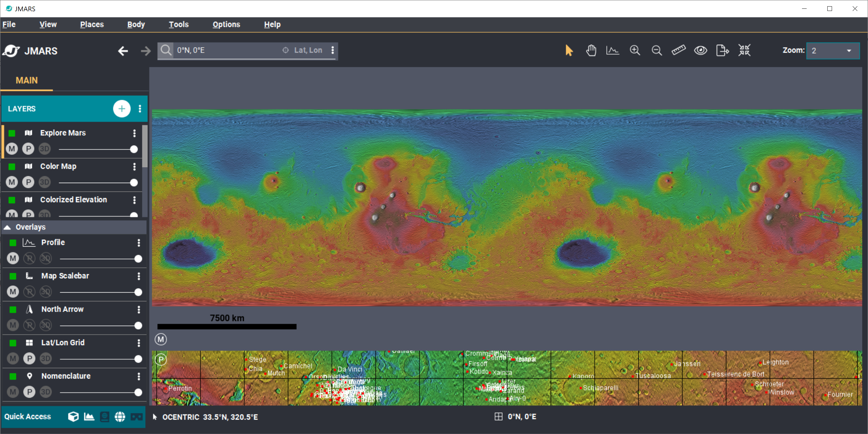Toggle Lat/Lon Grid panner P button

tap(29, 358)
